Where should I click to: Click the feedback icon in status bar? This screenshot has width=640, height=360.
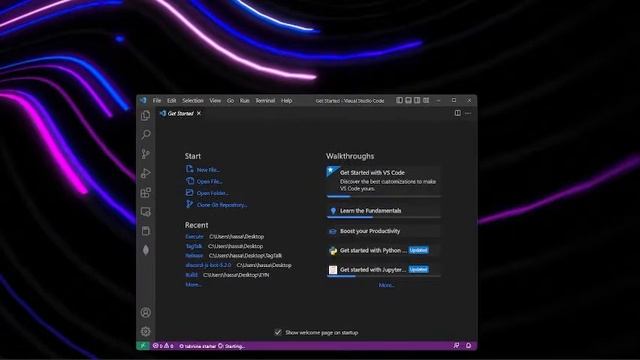[x=456, y=346]
